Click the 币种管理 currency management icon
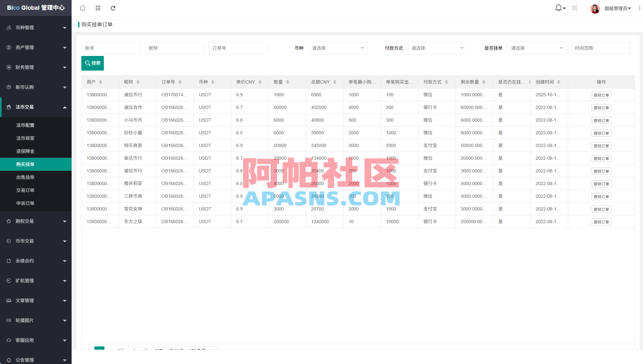 click(8, 28)
